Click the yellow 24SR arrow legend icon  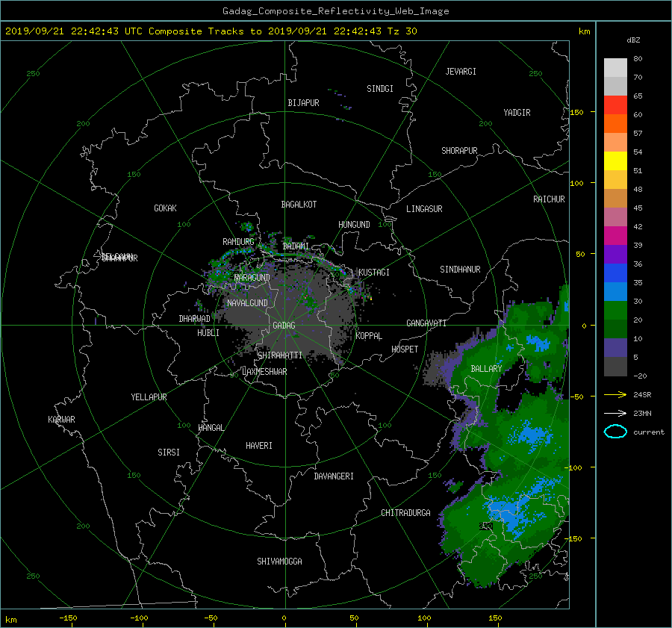pos(615,394)
